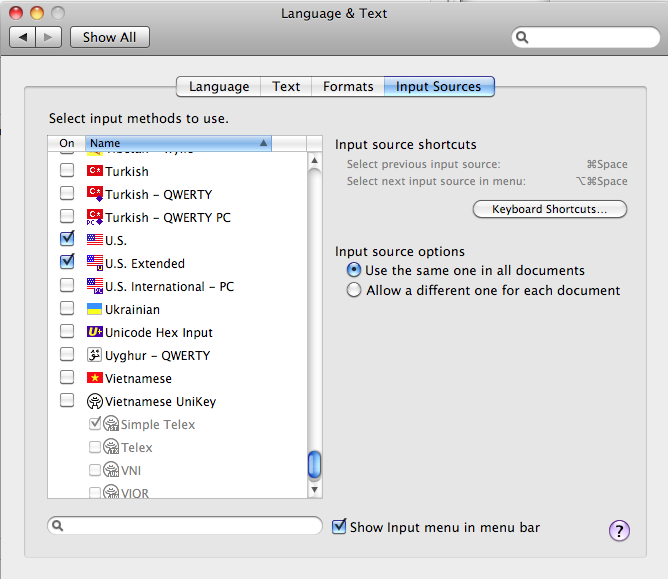
Task: Click the blue scrollbar thumb in the list
Action: coord(314,465)
